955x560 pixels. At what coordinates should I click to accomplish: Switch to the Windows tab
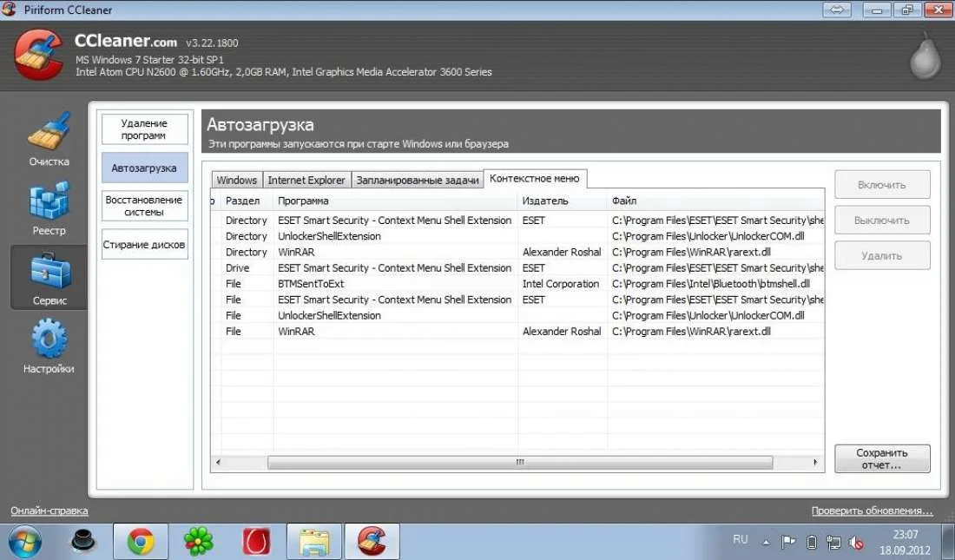click(x=237, y=180)
